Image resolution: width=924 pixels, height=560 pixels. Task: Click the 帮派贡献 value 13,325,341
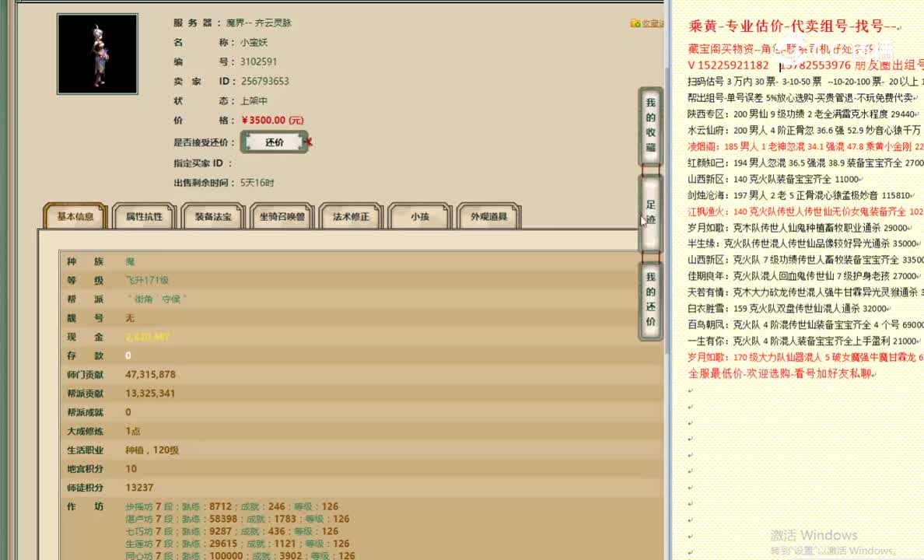[x=150, y=394]
